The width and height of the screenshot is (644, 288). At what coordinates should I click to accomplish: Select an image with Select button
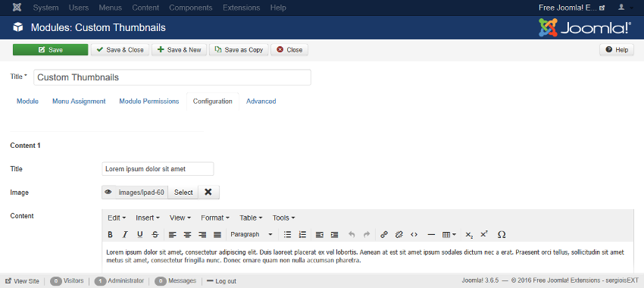(183, 193)
